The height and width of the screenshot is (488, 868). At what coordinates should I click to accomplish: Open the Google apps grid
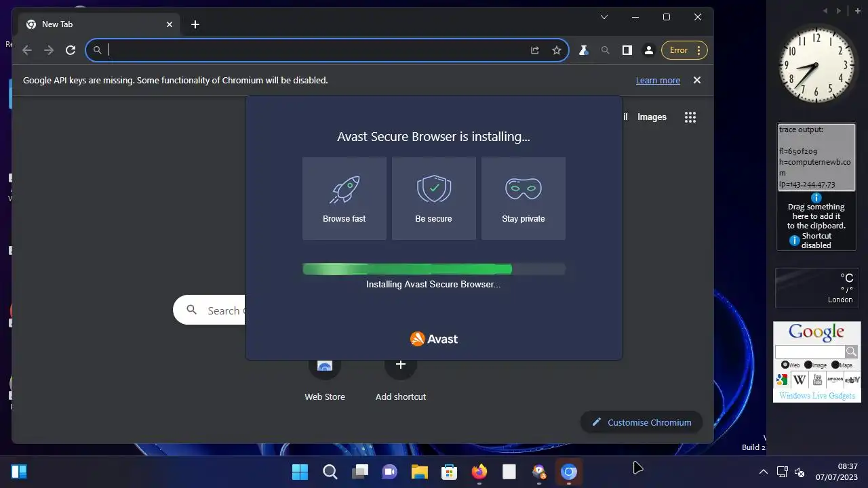[690, 117]
